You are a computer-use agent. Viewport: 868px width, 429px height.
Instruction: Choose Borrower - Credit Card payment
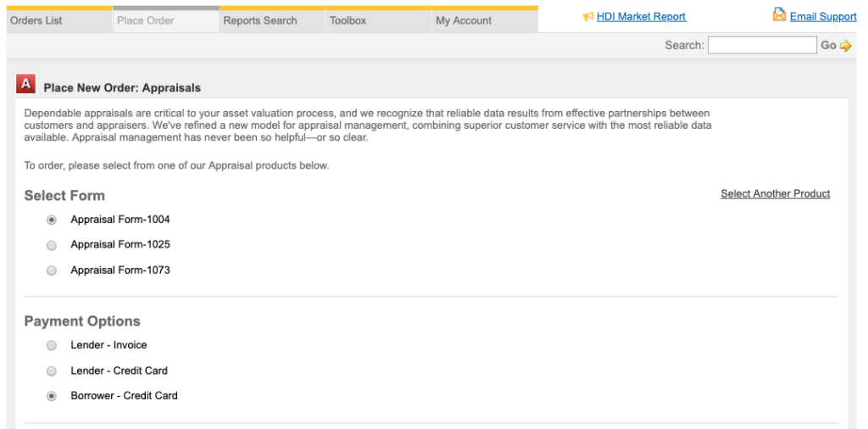(x=52, y=396)
